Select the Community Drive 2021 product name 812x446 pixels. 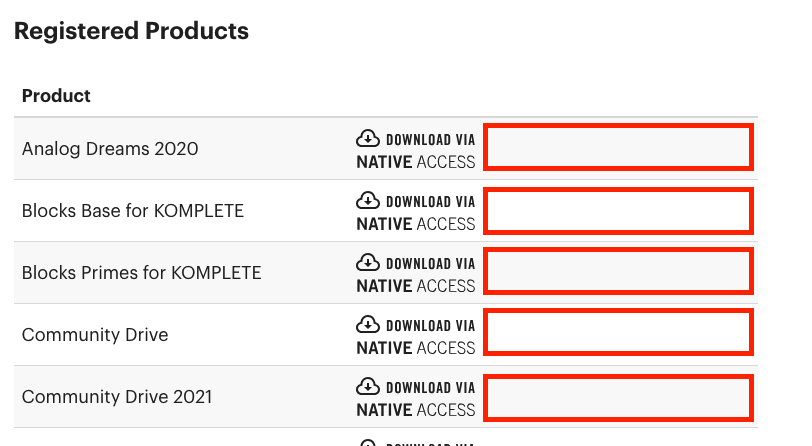[x=117, y=397]
